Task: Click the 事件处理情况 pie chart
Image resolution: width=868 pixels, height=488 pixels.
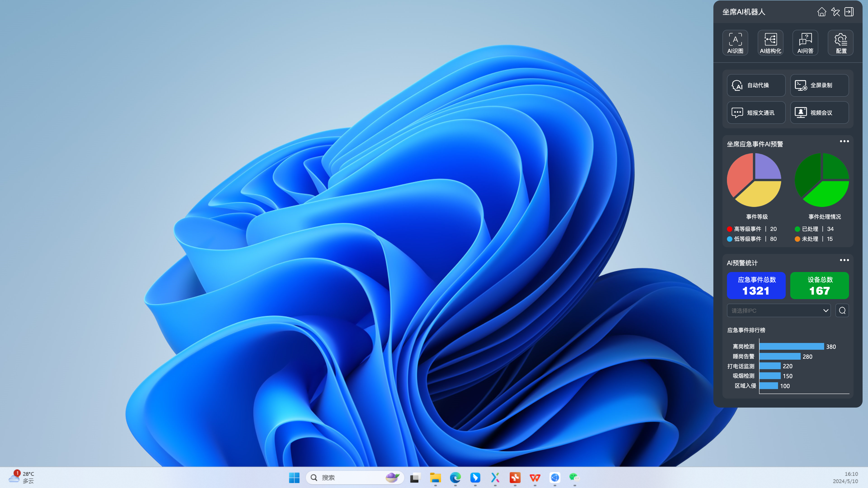Action: (822, 180)
